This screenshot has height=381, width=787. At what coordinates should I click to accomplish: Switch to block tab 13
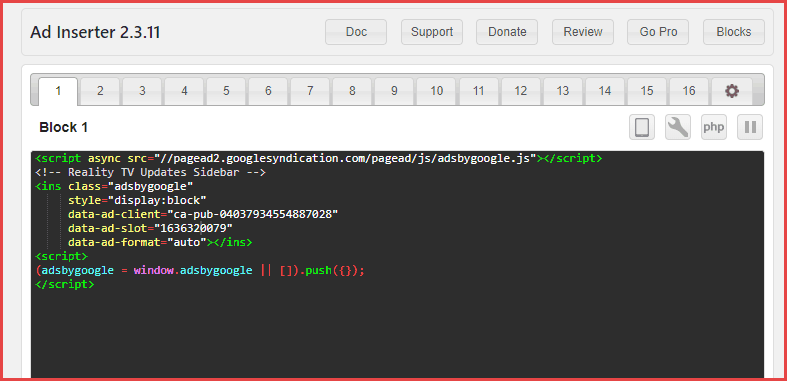[x=563, y=91]
